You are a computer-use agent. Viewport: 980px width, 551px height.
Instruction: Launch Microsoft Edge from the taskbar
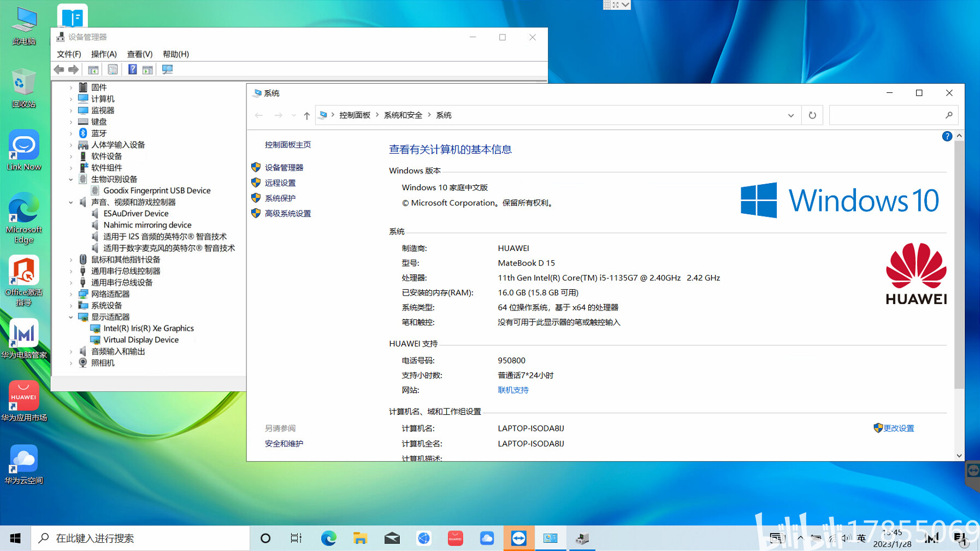(328, 538)
